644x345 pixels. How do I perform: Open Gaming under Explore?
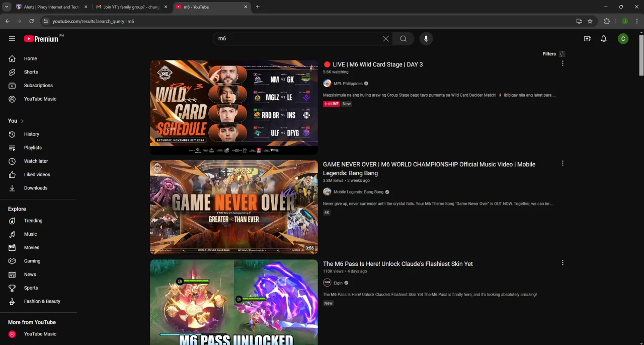tap(40, 261)
